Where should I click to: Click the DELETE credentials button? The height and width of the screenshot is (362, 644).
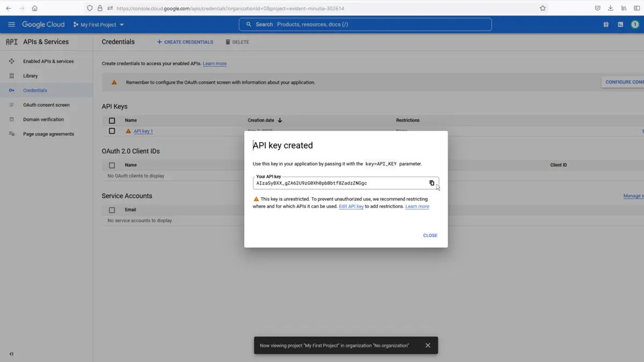tap(237, 42)
